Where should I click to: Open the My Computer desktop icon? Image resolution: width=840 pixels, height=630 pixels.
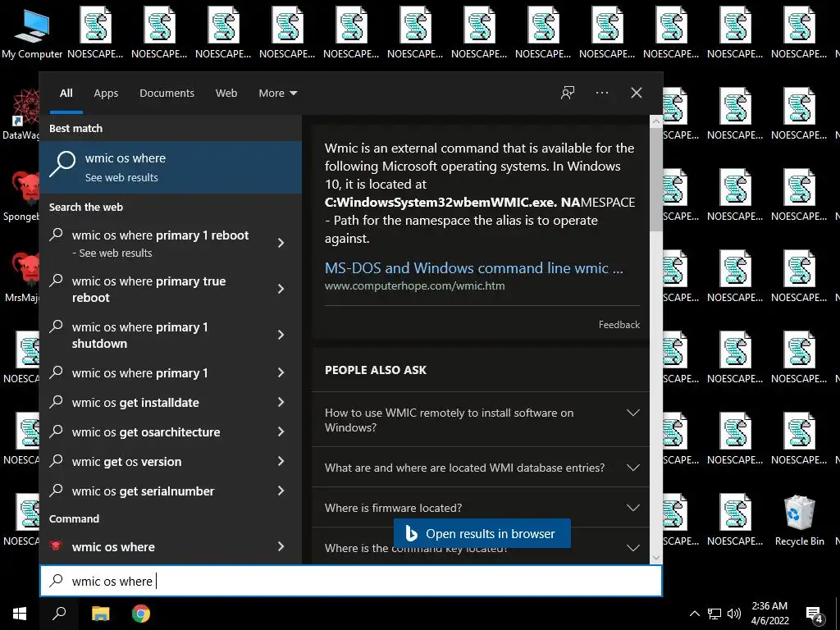(32, 34)
